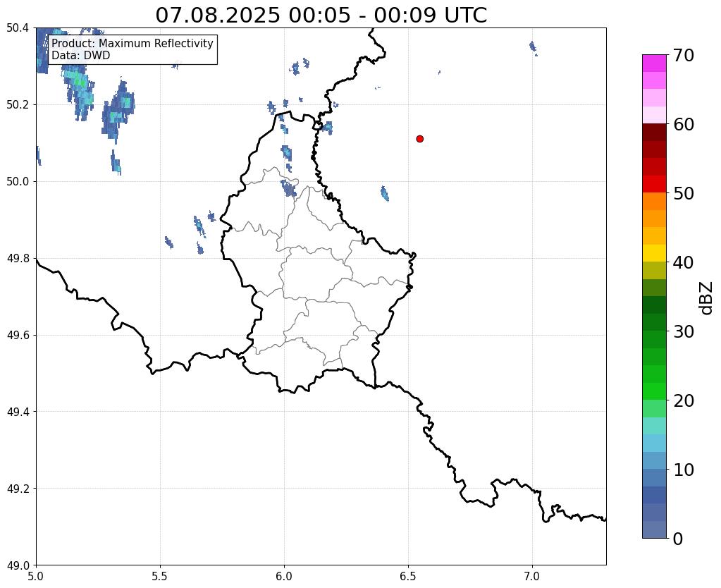Screen dimensions: 721x588
Task: Click the longitude tick label 6.0
Action: point(284,577)
